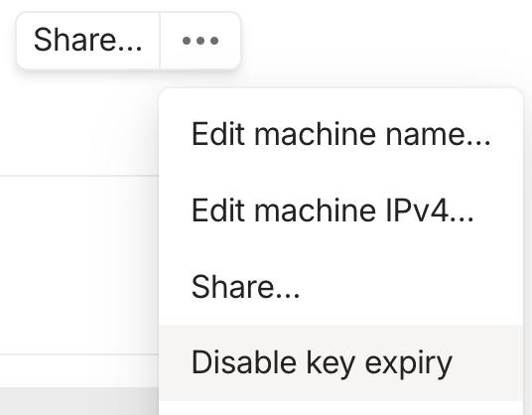Choose the Share... option in the context menu
Image resolution: width=532 pixels, height=415 pixels.
point(340,287)
